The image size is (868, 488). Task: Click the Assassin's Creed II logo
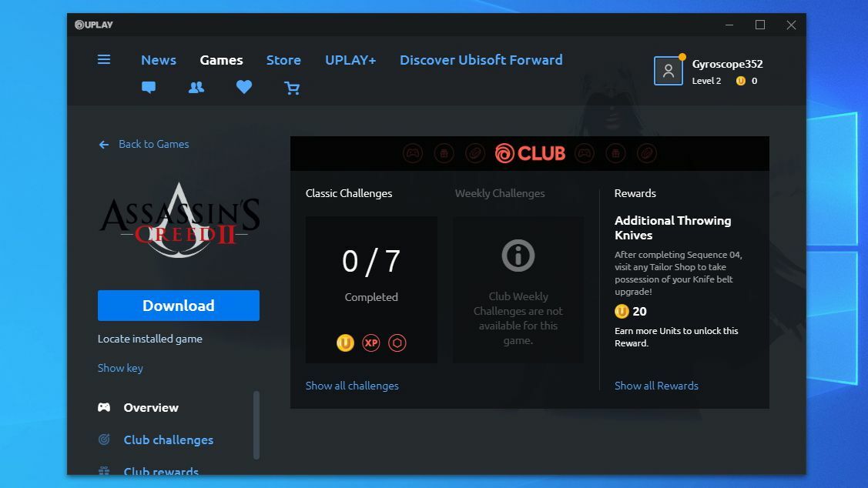[x=179, y=219]
